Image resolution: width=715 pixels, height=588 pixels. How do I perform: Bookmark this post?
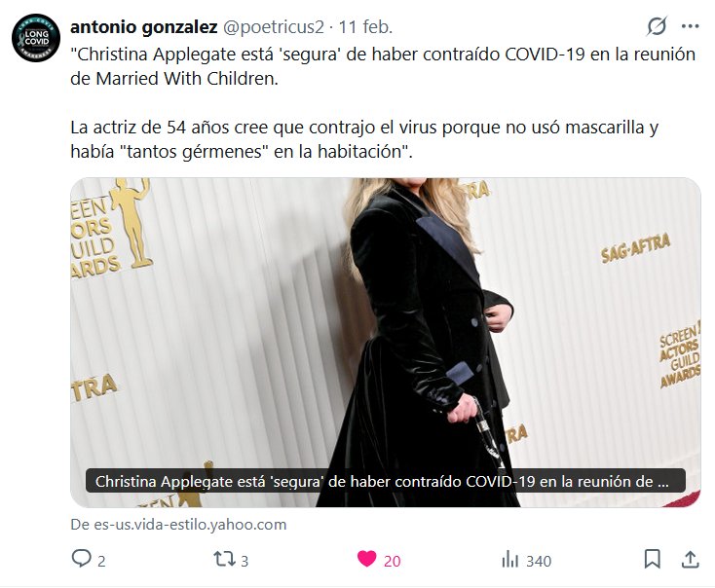coord(652,559)
